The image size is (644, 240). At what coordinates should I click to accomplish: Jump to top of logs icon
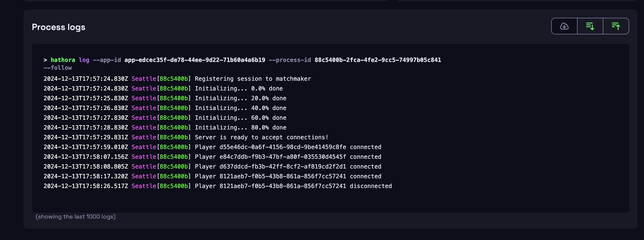pyautogui.click(x=616, y=26)
